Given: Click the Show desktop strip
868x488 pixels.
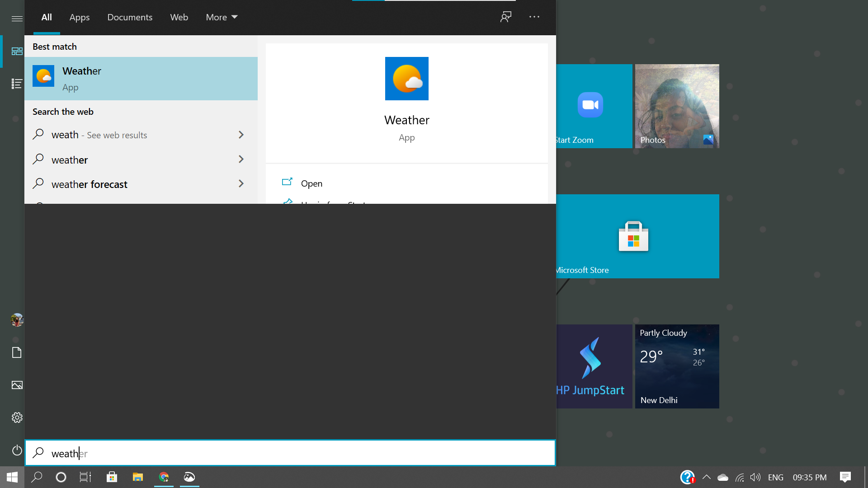Looking at the screenshot, I should pyautogui.click(x=866, y=477).
